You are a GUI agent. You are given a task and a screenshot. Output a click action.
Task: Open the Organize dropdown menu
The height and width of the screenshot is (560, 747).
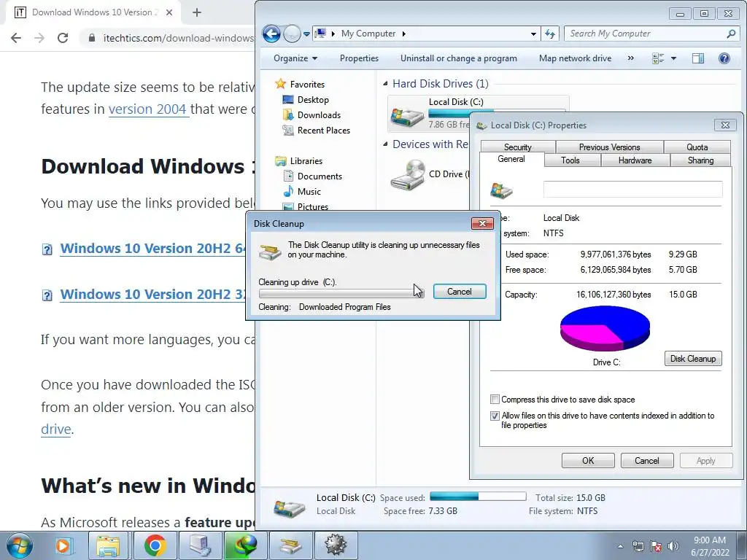(295, 58)
